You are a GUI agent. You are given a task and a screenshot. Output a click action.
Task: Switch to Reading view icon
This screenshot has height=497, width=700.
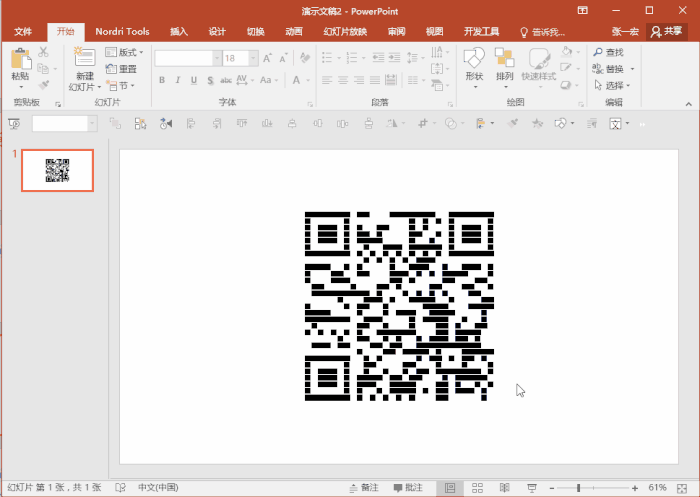tap(504, 488)
